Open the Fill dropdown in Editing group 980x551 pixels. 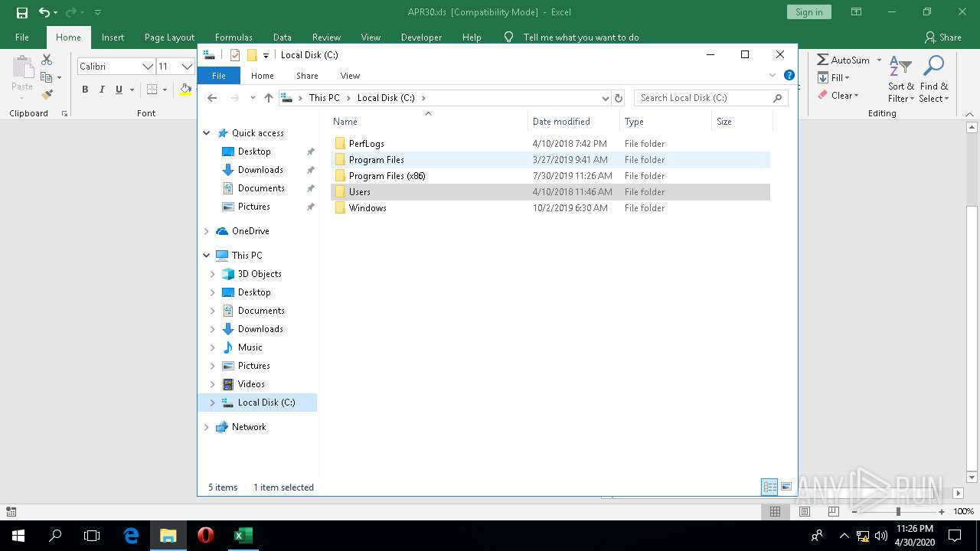pos(834,77)
